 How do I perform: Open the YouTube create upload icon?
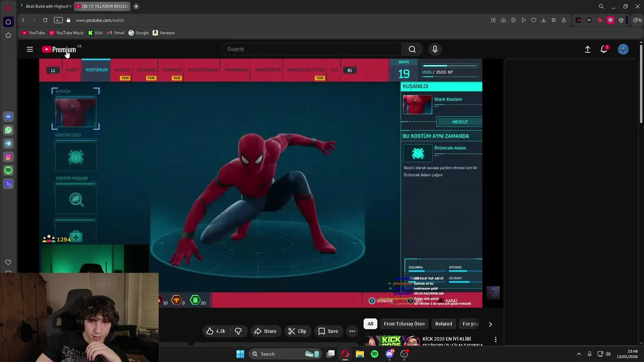587,49
